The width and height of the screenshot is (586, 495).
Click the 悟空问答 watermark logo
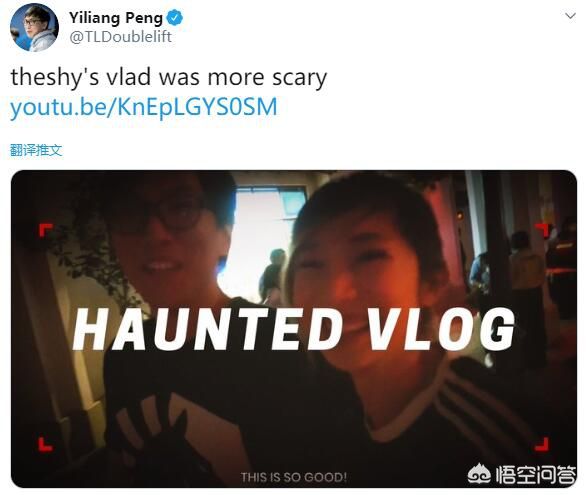522,475
